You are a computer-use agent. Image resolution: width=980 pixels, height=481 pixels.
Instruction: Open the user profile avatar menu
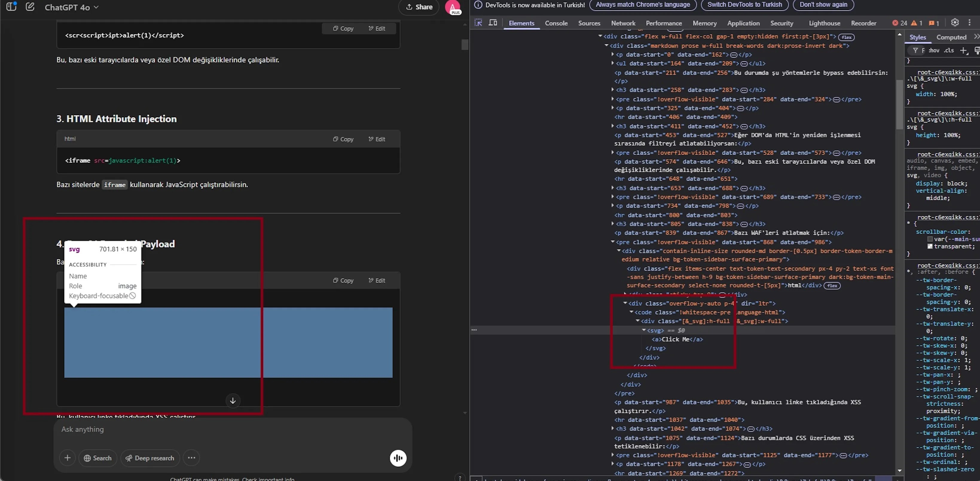453,7
